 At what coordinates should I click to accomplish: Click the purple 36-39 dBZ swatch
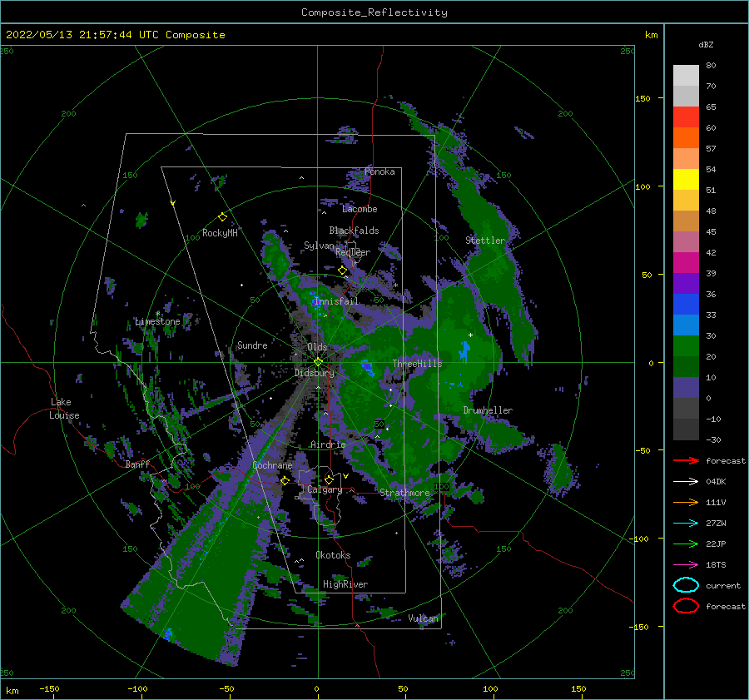[x=686, y=283]
